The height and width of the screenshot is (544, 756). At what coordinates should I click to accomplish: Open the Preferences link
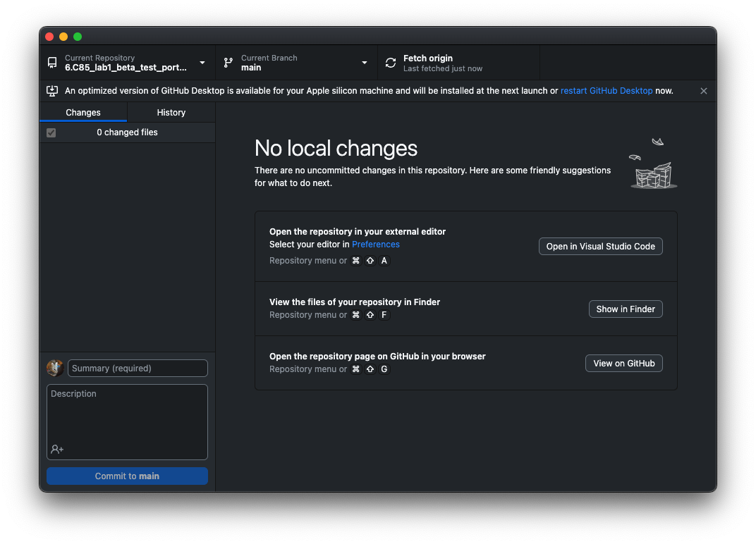coord(375,245)
